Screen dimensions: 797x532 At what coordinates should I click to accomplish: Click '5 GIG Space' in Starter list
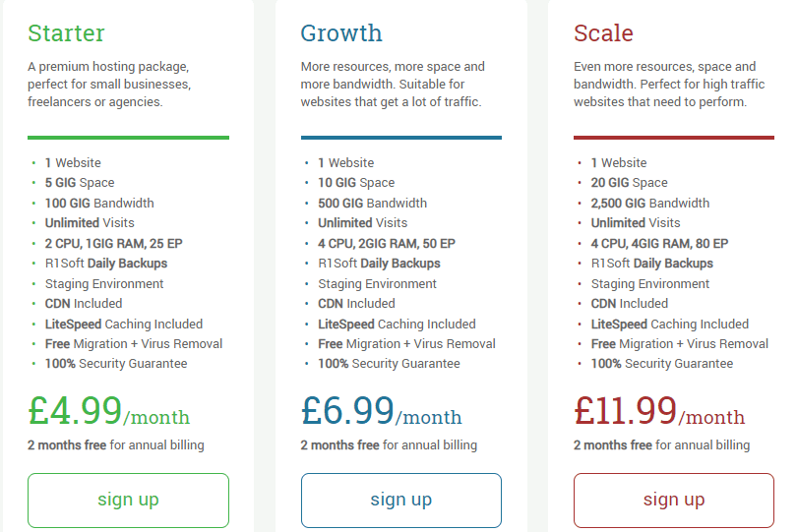[80, 183]
